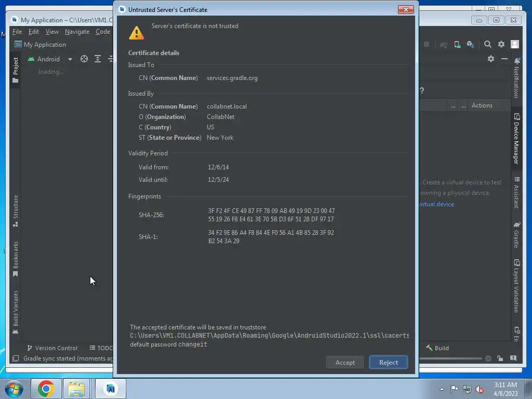The image size is (532, 399).
Task: Open Device Manager panel options gear
Action: [x=490, y=59]
